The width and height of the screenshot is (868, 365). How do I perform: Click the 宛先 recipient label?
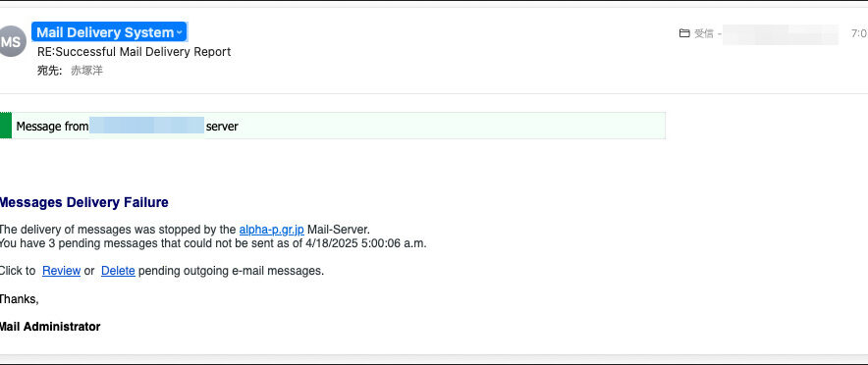(49, 71)
